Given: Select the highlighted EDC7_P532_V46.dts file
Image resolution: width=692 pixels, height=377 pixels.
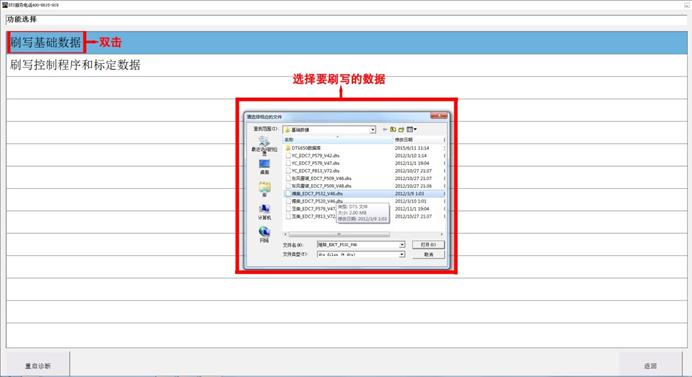Looking at the screenshot, I should (314, 193).
